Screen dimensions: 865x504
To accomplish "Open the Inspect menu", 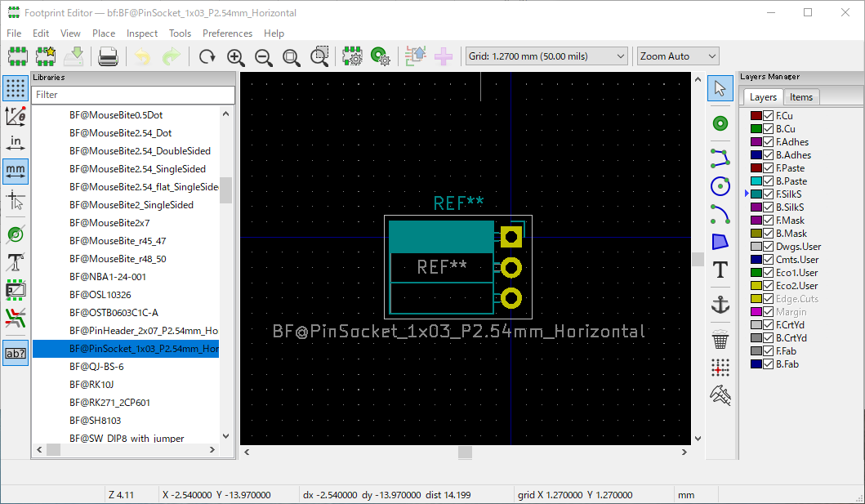I will 142,33.
